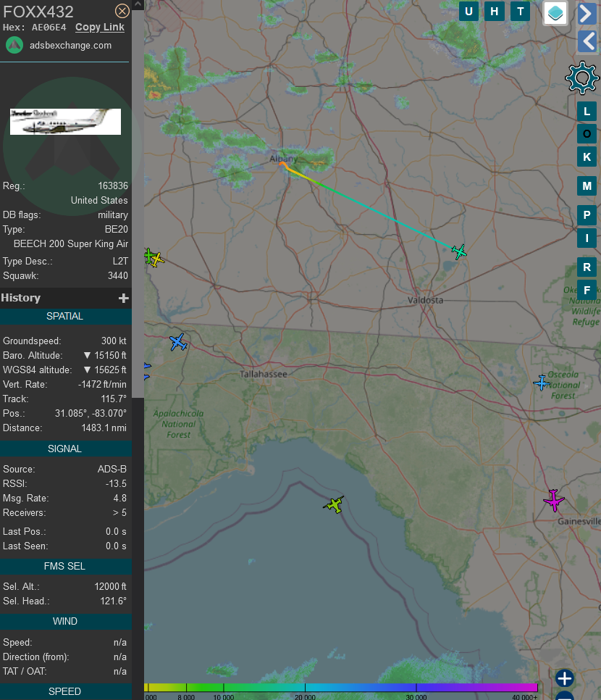The image size is (601, 700).
Task: Select the magenta aircraft near Gainesville
Action: coord(554,500)
